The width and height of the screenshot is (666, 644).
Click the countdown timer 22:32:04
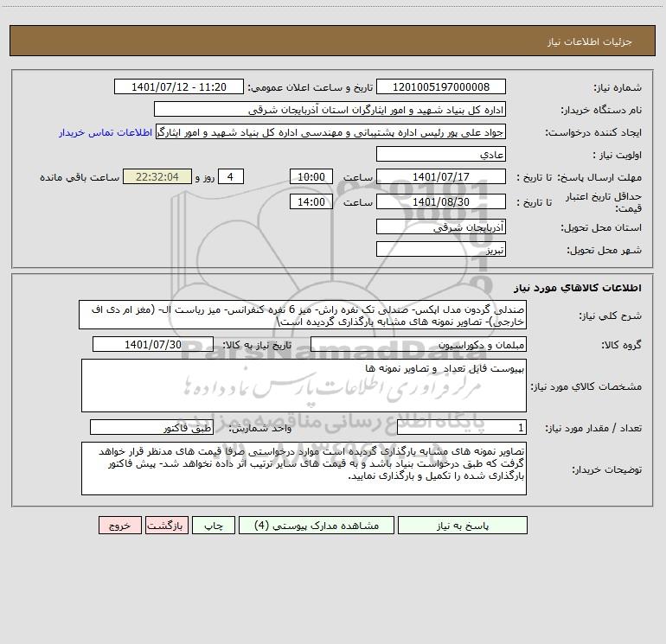157,176
